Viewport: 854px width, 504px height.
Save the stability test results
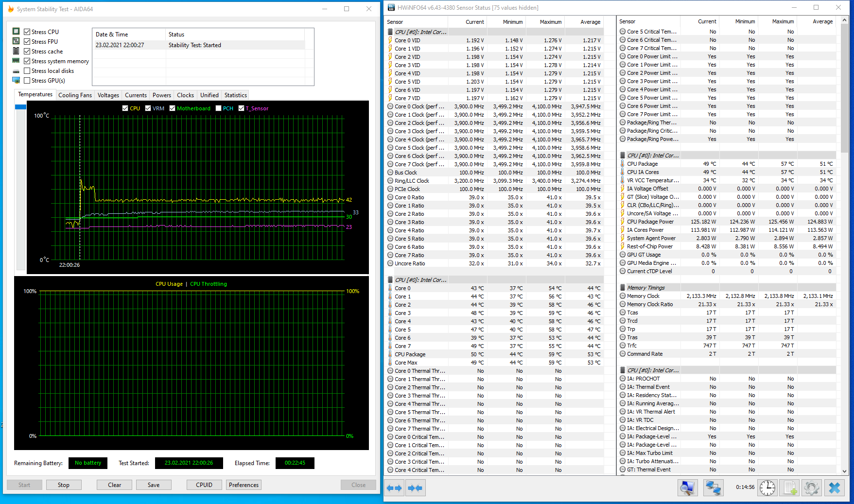coord(154,485)
